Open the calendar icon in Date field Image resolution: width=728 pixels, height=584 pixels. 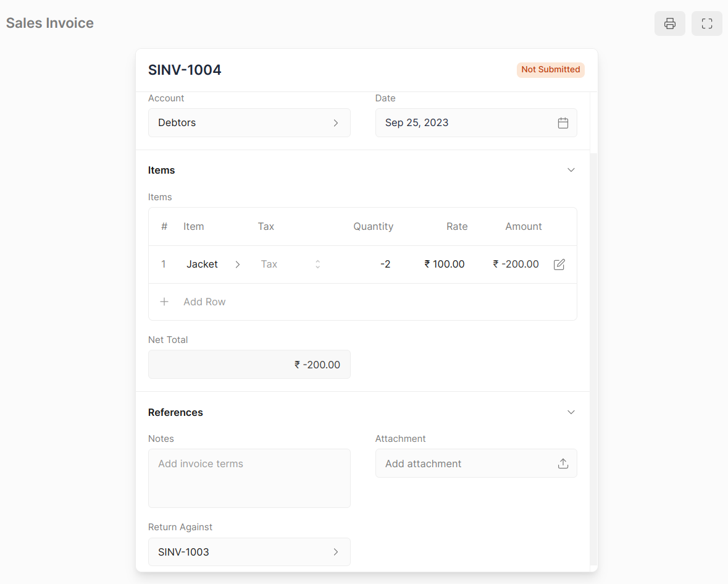pyautogui.click(x=563, y=123)
